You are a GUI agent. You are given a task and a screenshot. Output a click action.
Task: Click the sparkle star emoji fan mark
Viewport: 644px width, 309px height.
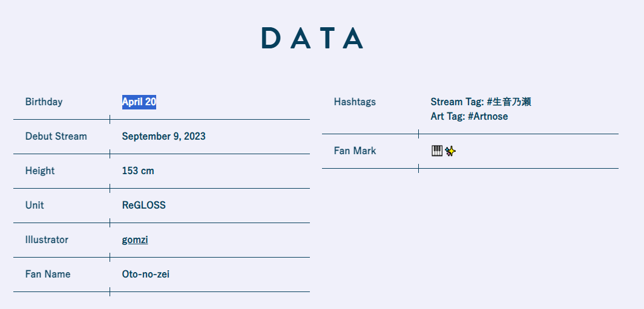[x=450, y=151]
